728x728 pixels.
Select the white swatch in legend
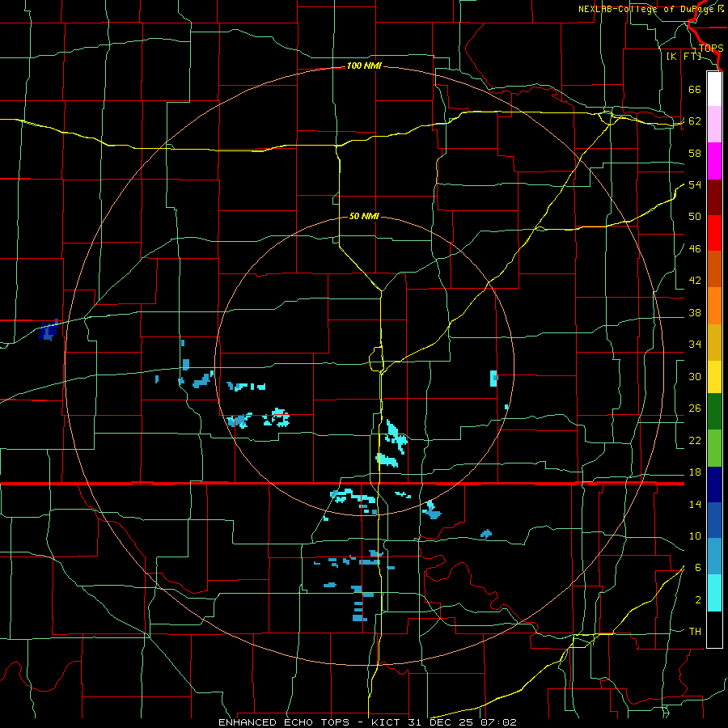pyautogui.click(x=714, y=89)
